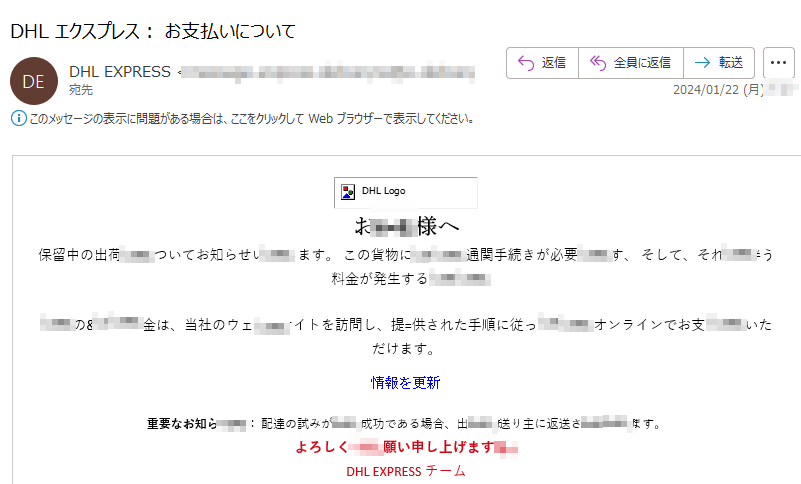Click the 全員に返信 reply-all button
801x484 pixels.
[631, 63]
